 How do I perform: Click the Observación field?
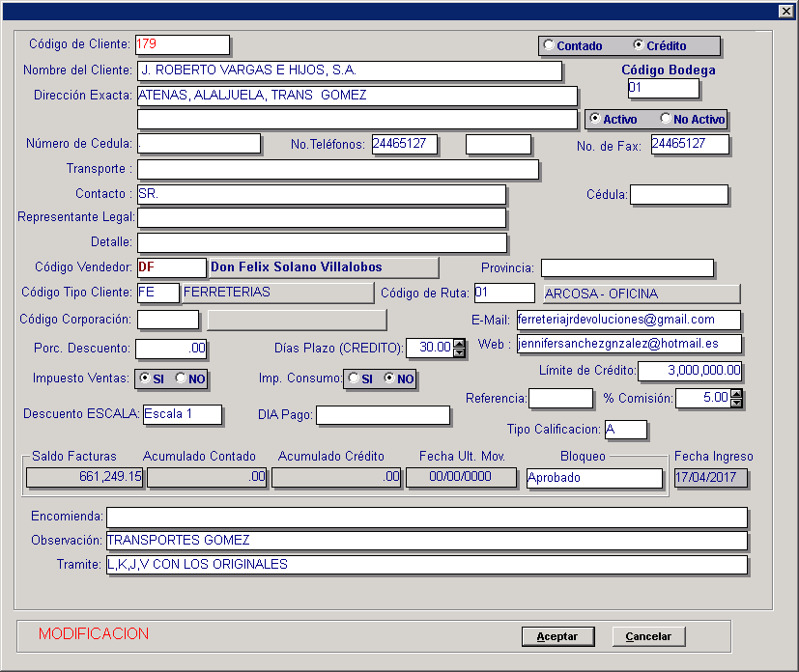(x=427, y=541)
